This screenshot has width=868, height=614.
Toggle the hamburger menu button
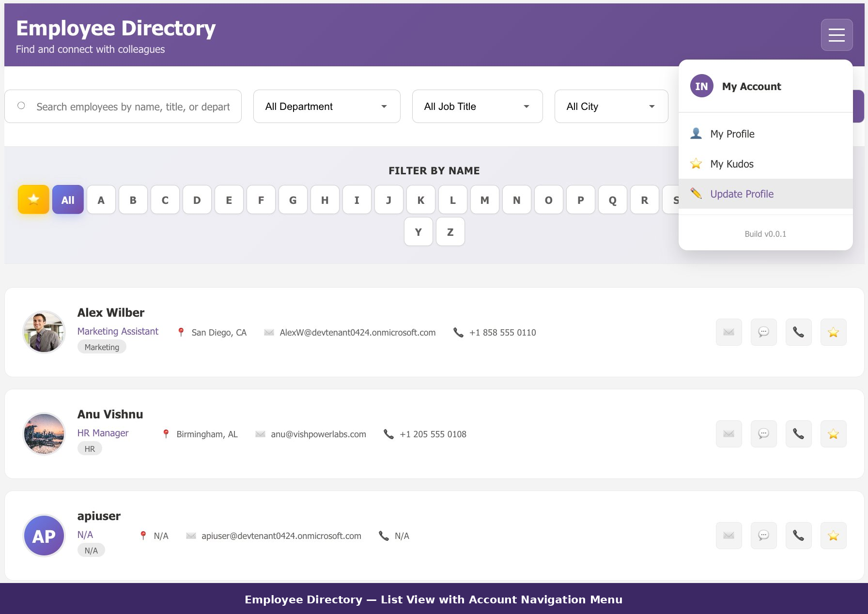[837, 35]
